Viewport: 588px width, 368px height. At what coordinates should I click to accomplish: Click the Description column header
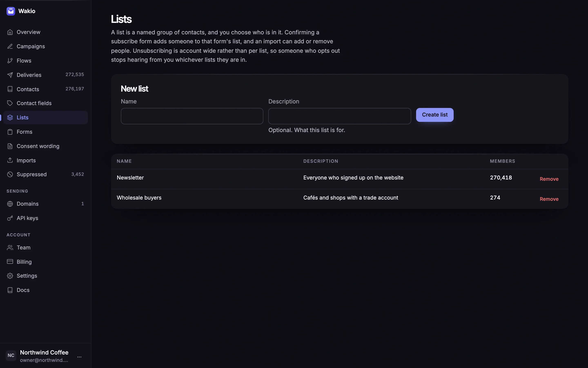pos(321,161)
